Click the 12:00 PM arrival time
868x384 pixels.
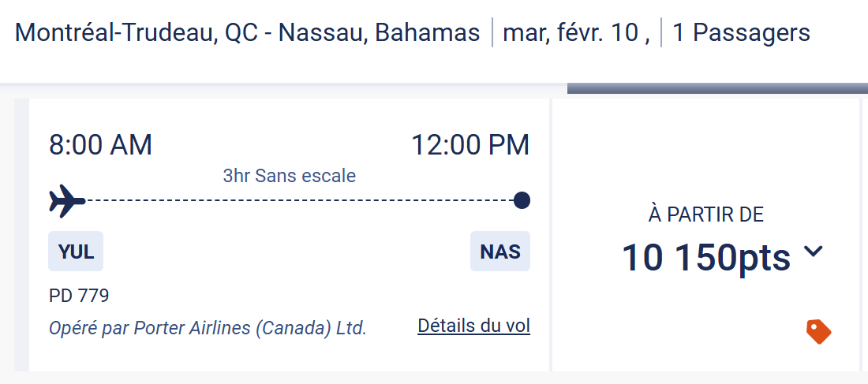coord(470,145)
